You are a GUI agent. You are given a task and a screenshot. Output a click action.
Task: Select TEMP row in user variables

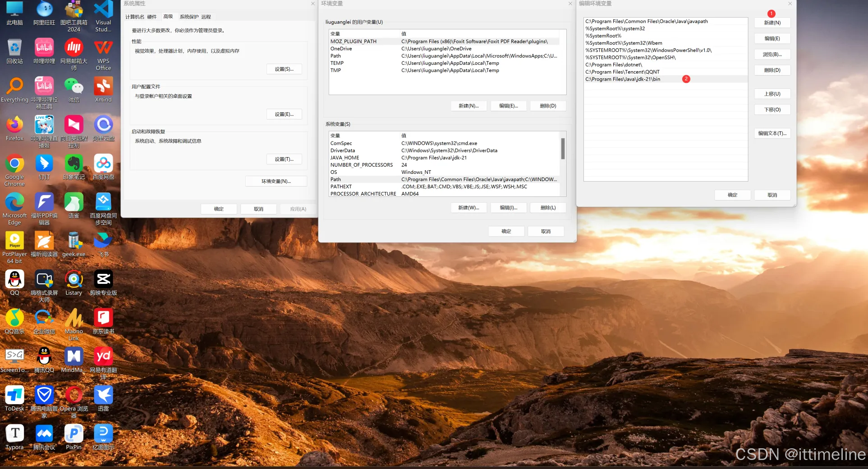[444, 63]
